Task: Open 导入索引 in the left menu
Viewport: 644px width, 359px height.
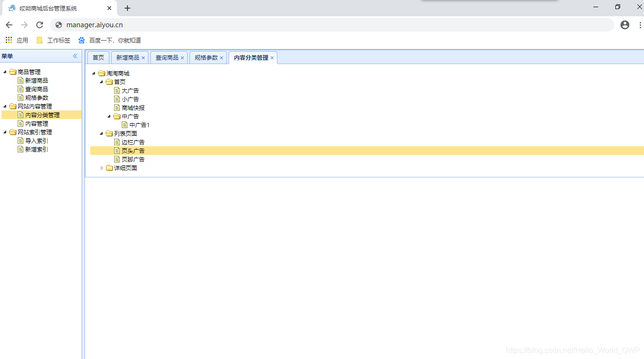Action: click(37, 141)
